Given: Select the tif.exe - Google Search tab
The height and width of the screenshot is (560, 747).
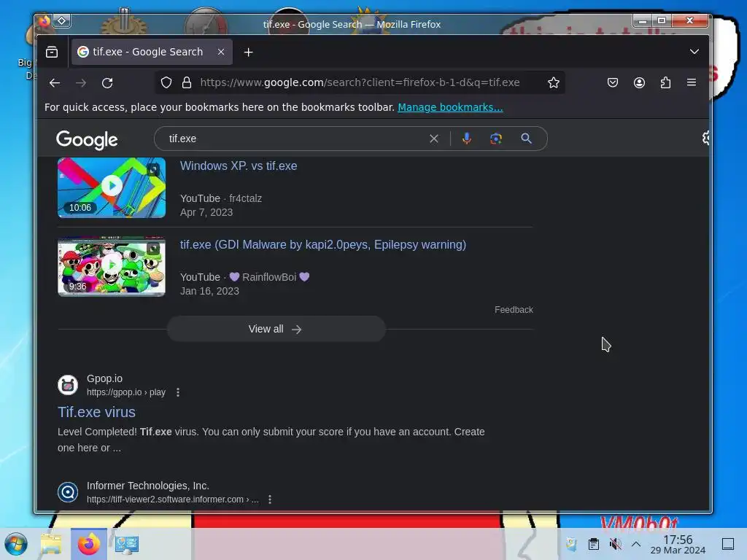Looking at the screenshot, I should click(x=152, y=52).
